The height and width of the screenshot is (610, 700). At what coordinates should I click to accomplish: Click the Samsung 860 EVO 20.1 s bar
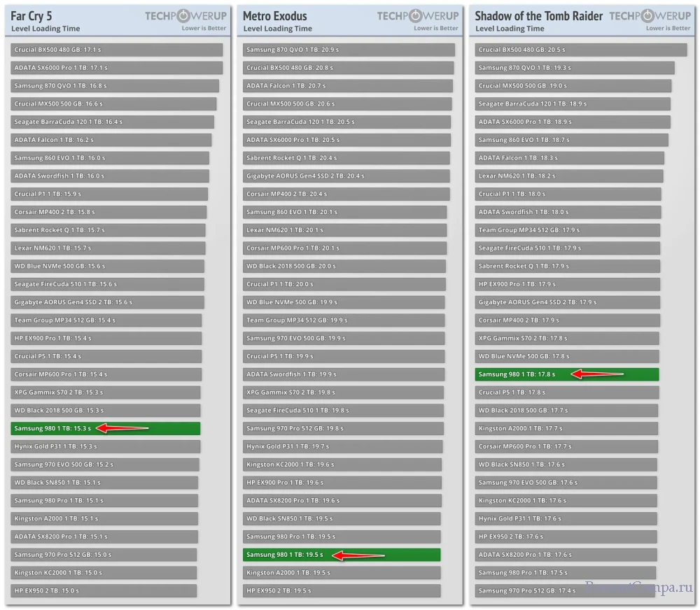pos(344,212)
